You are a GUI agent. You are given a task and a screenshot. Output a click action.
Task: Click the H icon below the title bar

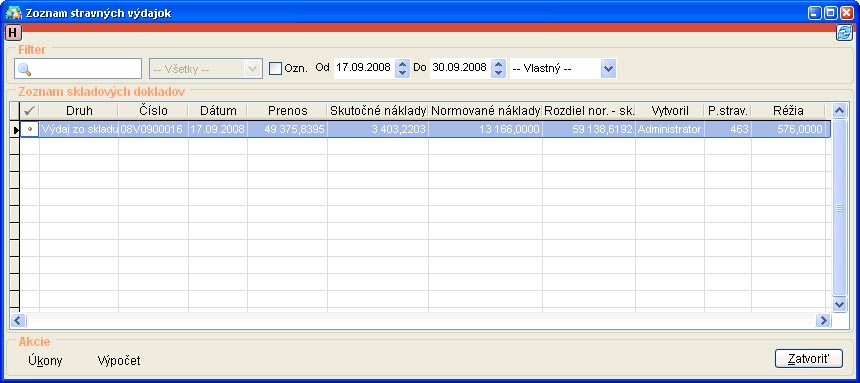(13, 32)
